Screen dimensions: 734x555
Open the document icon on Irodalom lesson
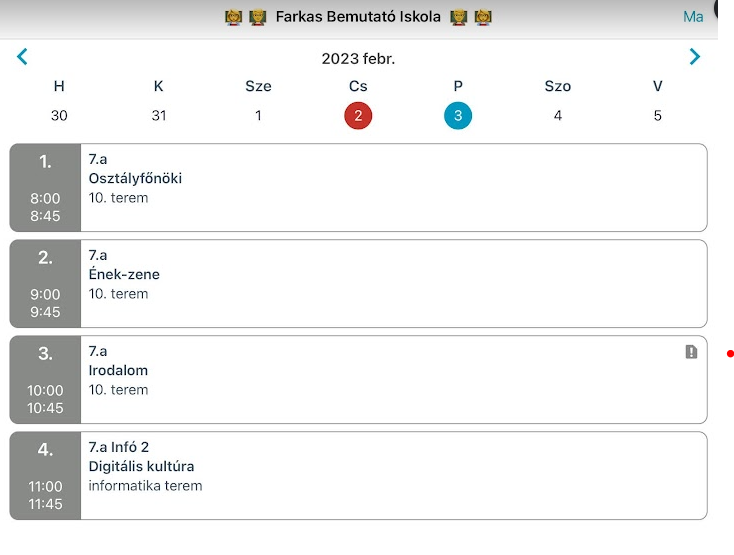click(x=691, y=352)
